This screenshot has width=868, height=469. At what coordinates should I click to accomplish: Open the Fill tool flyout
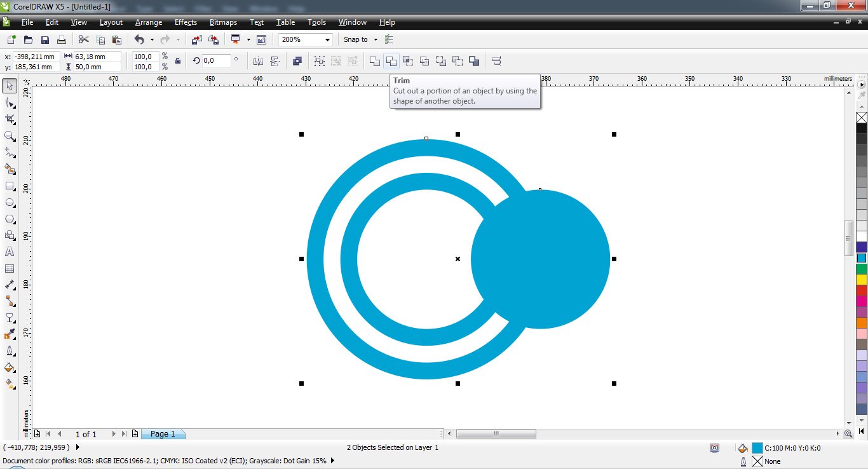tap(10, 367)
